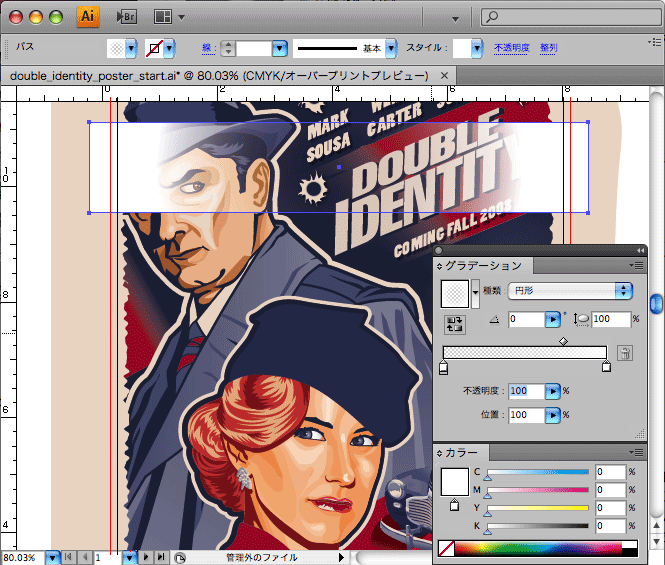Click the vertical scrollbar thumb

[x=656, y=304]
